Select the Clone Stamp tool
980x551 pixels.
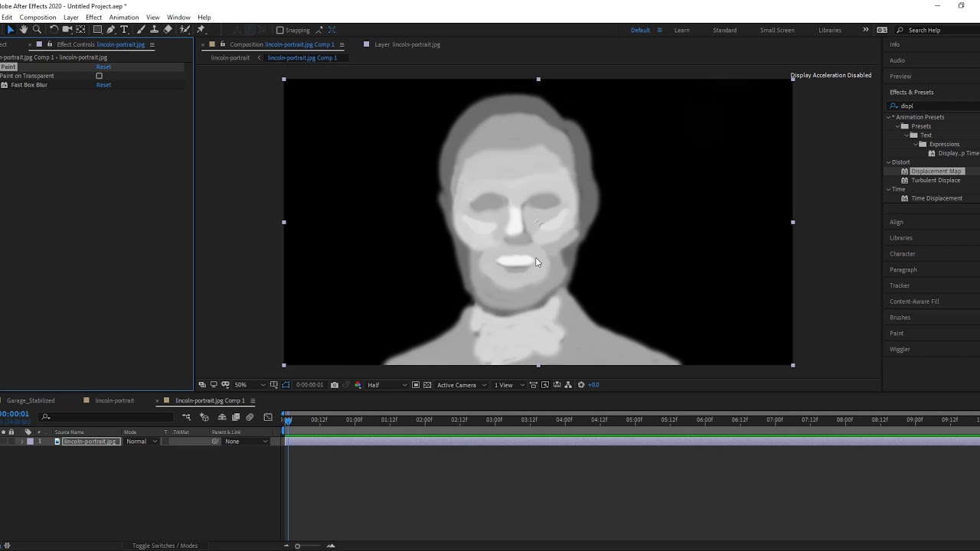pos(154,30)
